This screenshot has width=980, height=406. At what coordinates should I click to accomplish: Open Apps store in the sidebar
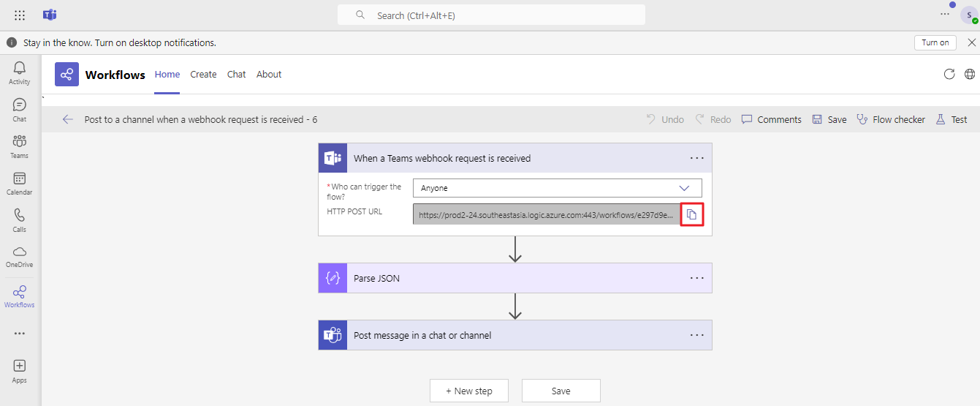[20, 371]
